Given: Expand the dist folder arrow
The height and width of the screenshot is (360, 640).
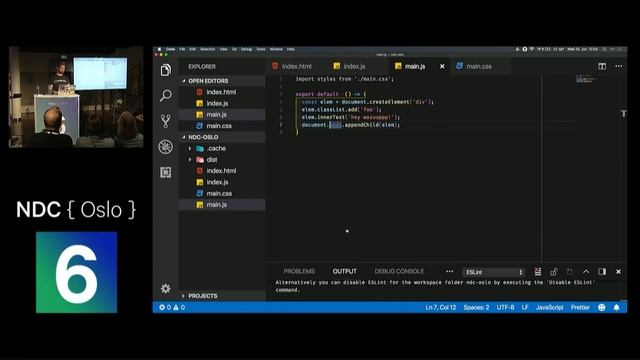Looking at the screenshot, I should tap(190, 160).
